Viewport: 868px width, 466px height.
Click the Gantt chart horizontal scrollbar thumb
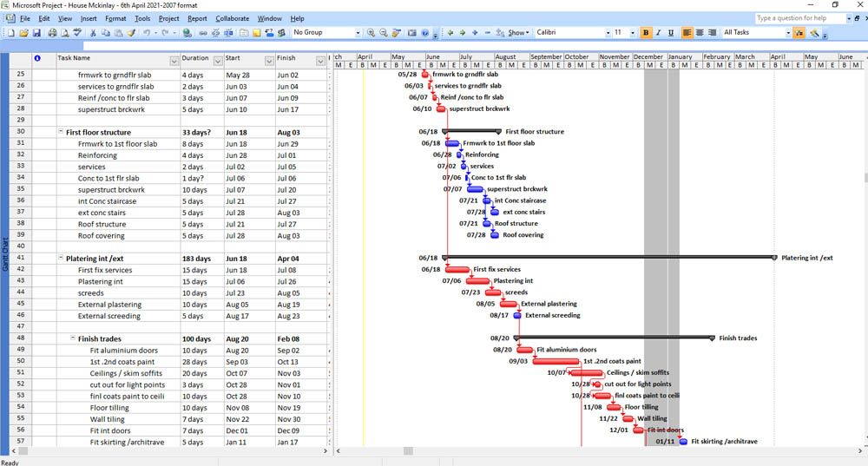[x=408, y=451]
